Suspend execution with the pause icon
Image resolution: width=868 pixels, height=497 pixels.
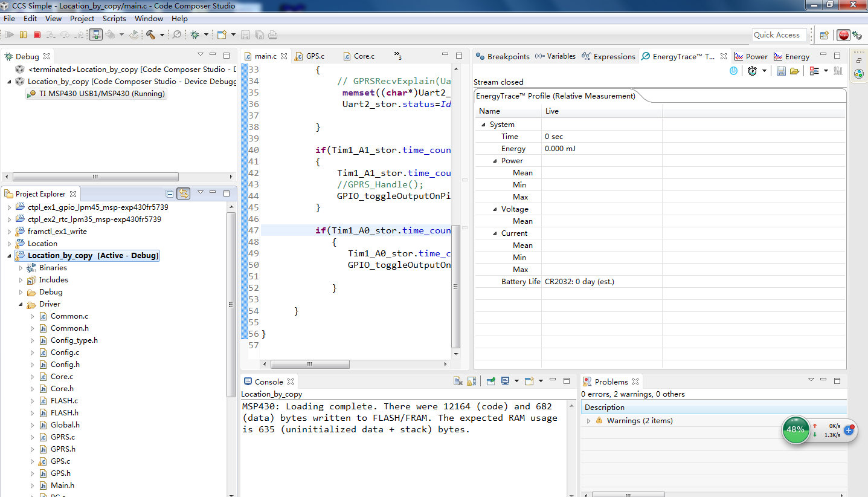tap(23, 35)
